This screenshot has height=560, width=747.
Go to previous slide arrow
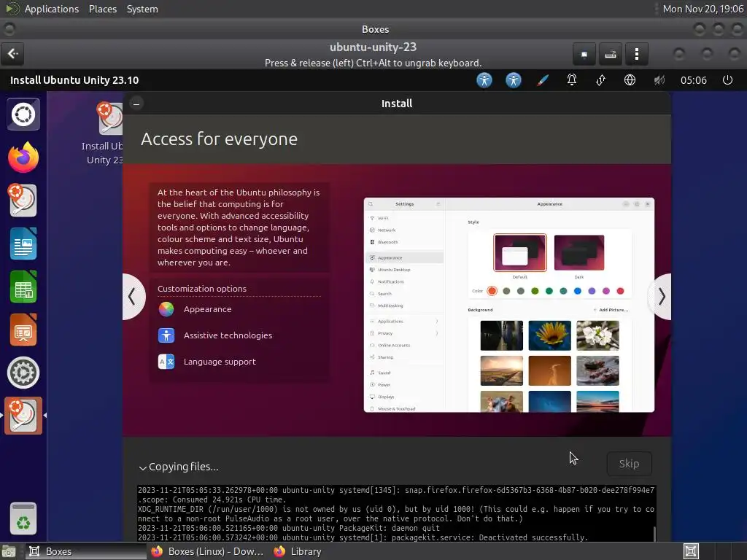[x=132, y=297]
